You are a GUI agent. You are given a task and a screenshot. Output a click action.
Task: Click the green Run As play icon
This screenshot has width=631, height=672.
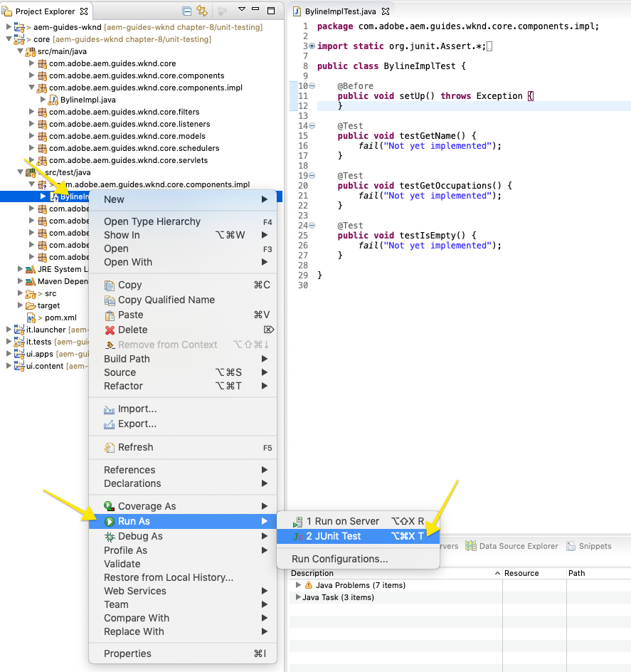coord(110,522)
